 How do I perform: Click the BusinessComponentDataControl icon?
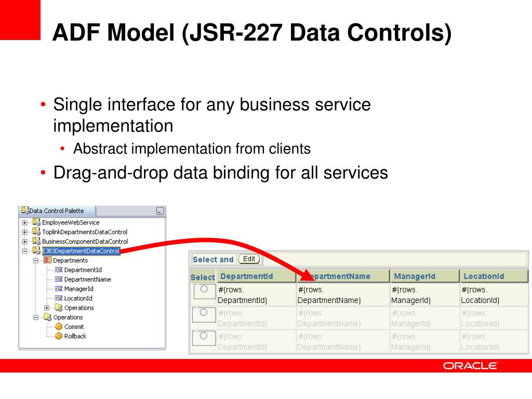36,241
